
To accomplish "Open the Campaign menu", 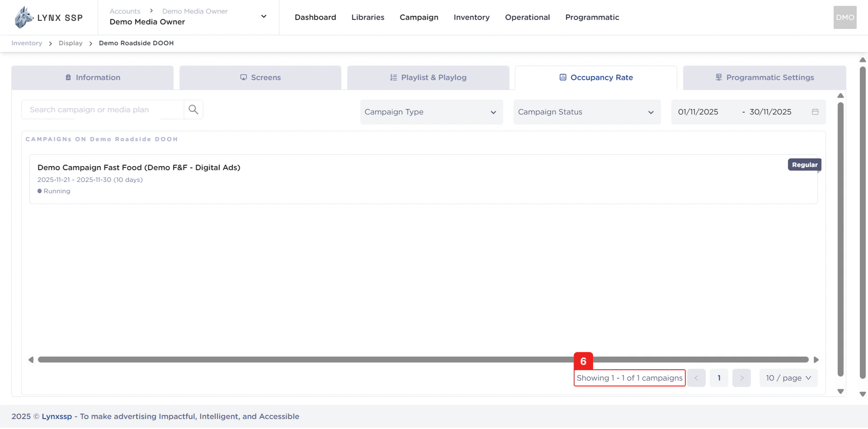I will [419, 17].
